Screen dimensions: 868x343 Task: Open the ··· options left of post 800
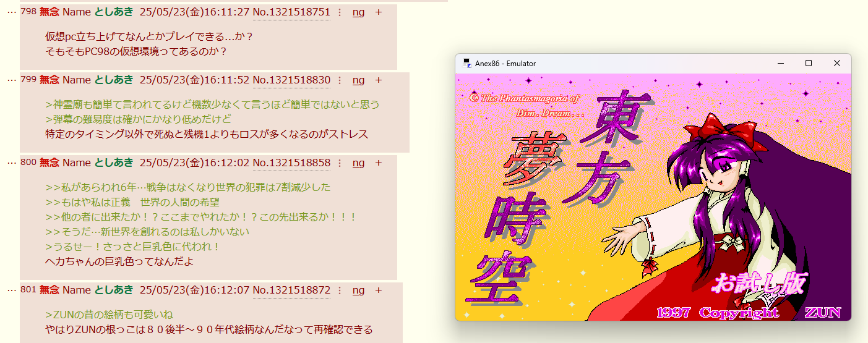click(11, 163)
